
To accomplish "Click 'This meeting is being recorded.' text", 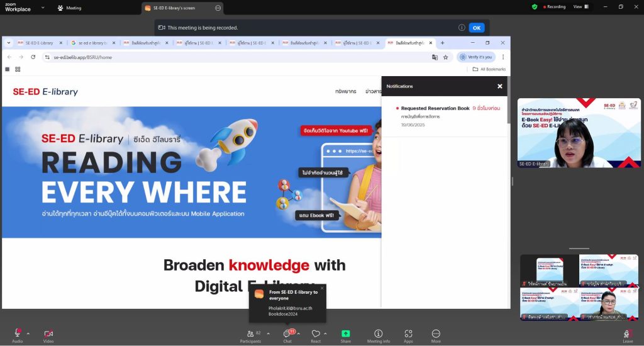I will point(203,28).
